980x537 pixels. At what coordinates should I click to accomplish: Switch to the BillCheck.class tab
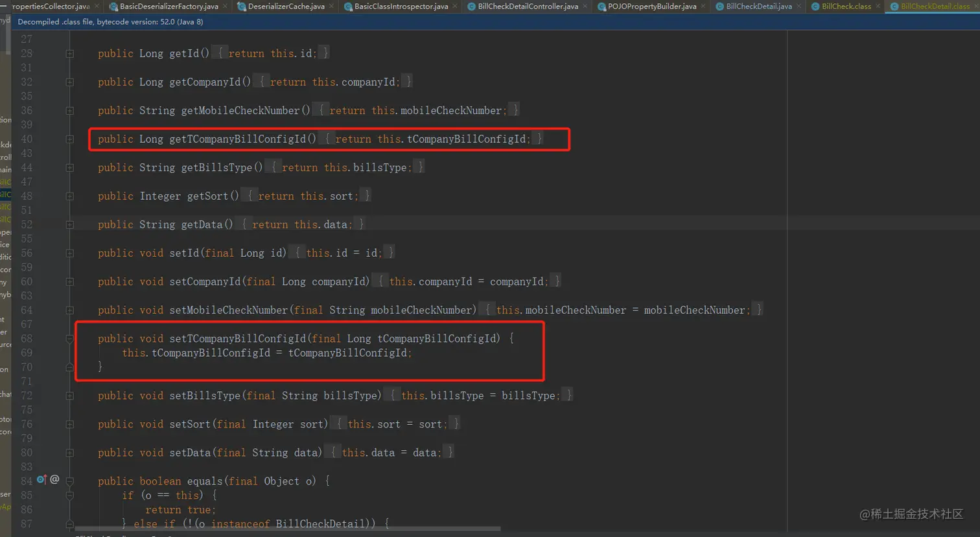click(846, 6)
